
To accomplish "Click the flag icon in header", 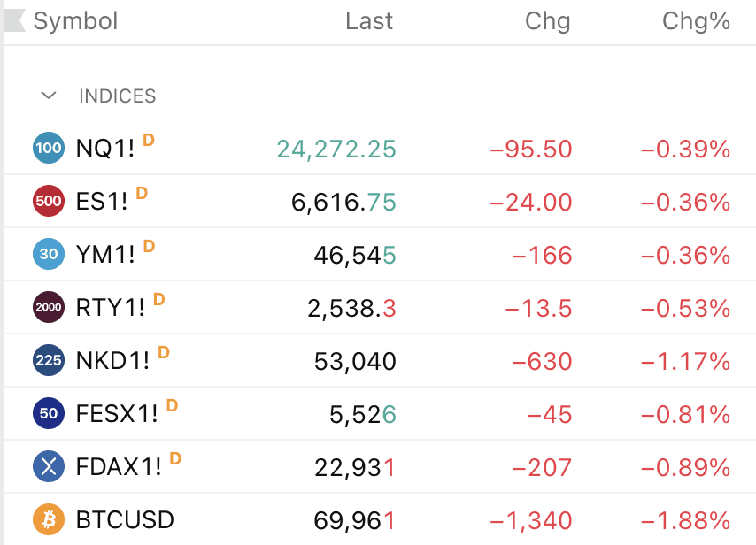I will 15,21.
